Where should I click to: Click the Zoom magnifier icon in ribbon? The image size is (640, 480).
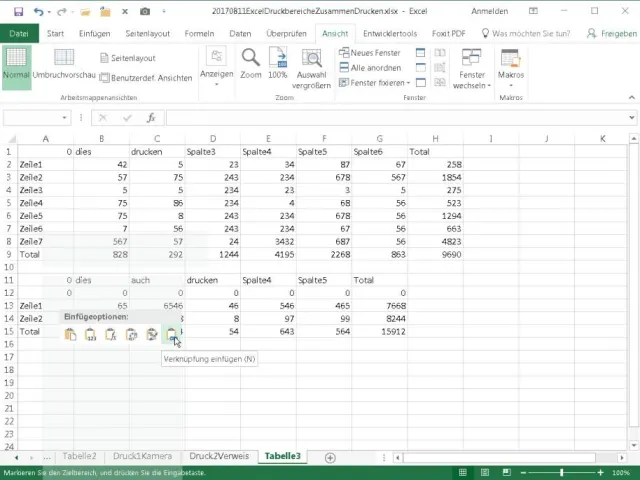point(250,58)
